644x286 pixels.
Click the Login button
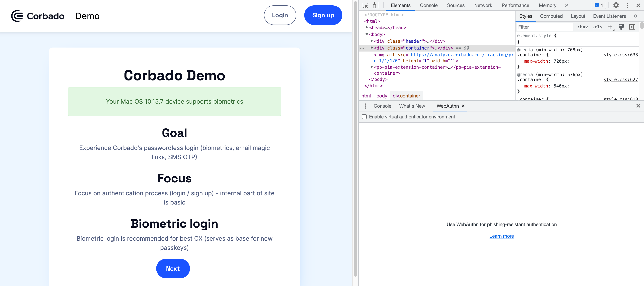tap(280, 15)
